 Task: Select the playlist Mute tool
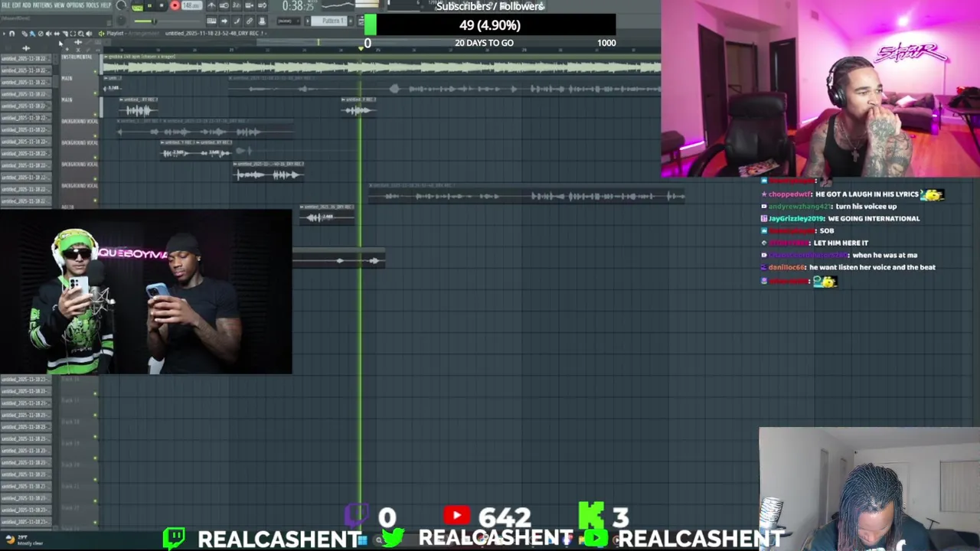(x=48, y=34)
